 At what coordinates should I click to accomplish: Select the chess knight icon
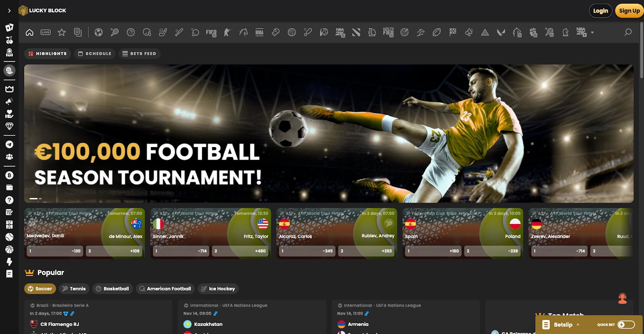[x=566, y=32]
